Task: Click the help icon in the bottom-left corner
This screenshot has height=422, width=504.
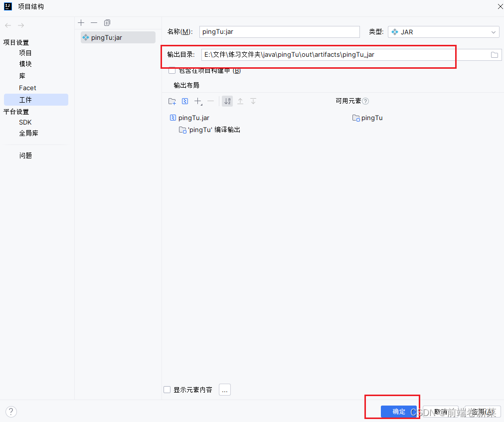Action: point(10,412)
